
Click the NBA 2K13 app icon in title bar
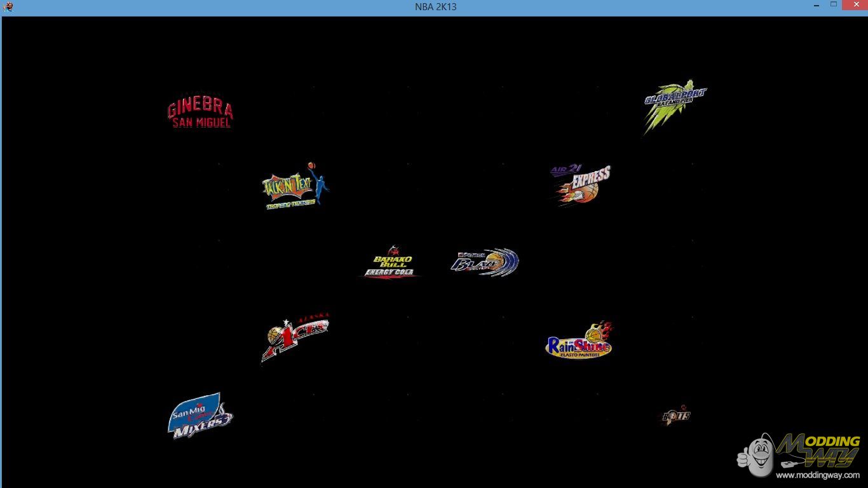tap(8, 7)
